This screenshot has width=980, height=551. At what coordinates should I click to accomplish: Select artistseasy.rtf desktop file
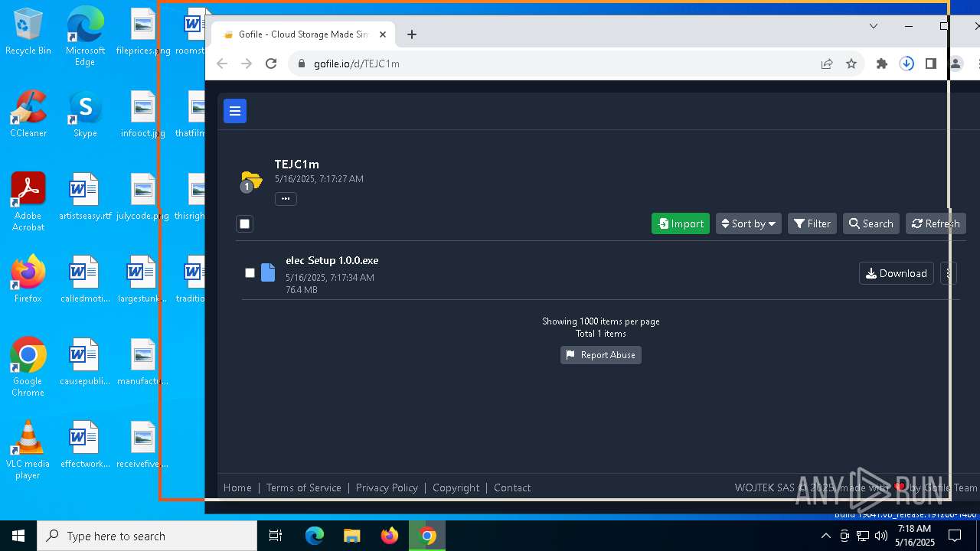point(85,197)
